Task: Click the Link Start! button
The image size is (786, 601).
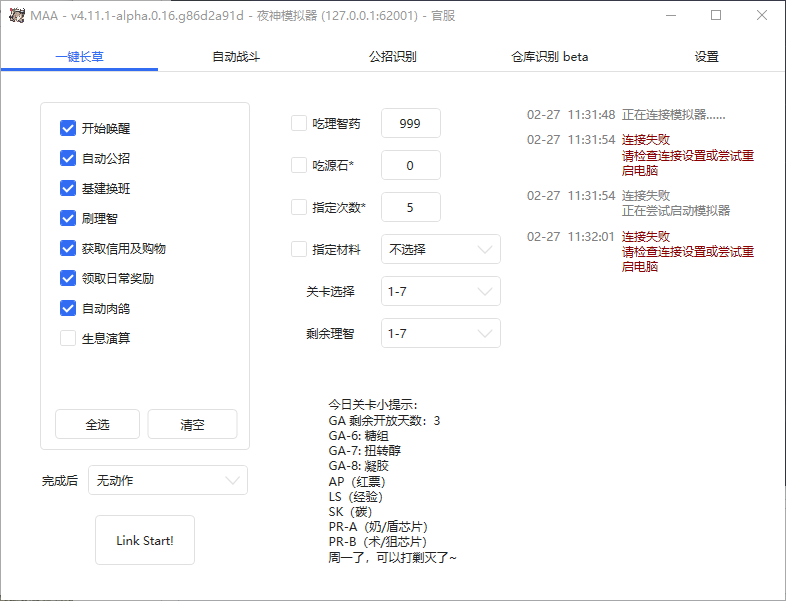Action: tap(145, 540)
